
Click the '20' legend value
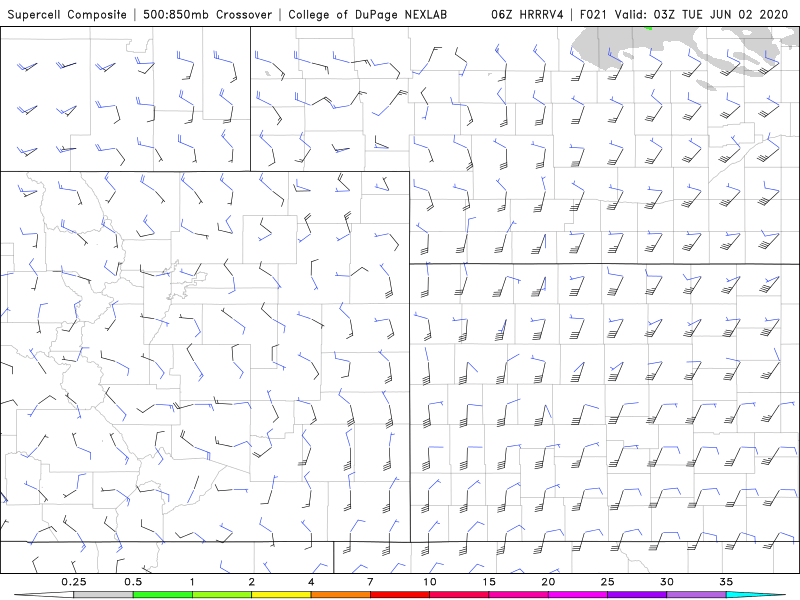548,582
